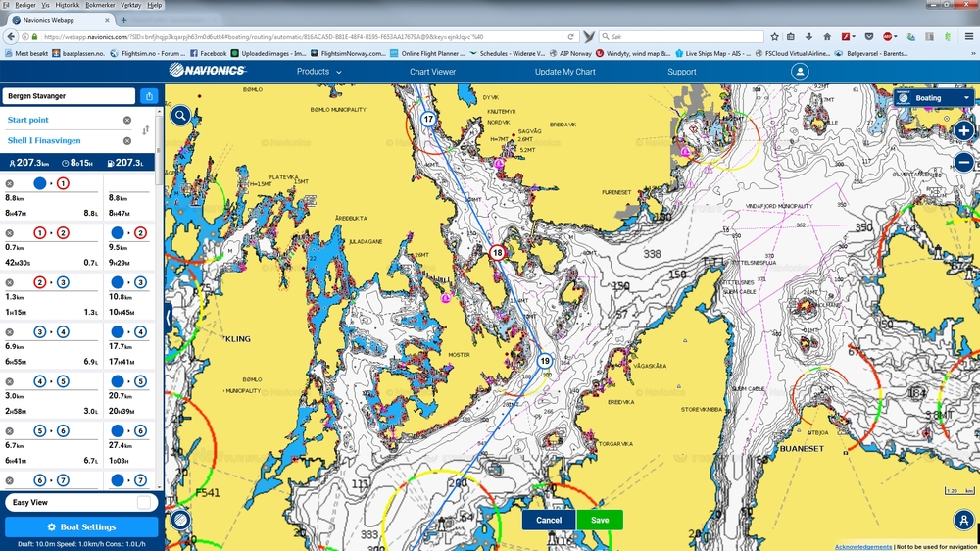This screenshot has height=551, width=980.
Task: Select Shell I Finasvingen destination text
Action: point(44,141)
